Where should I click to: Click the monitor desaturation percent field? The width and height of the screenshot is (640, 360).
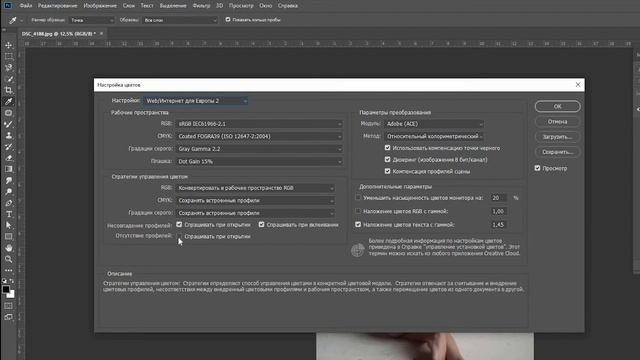click(498, 198)
